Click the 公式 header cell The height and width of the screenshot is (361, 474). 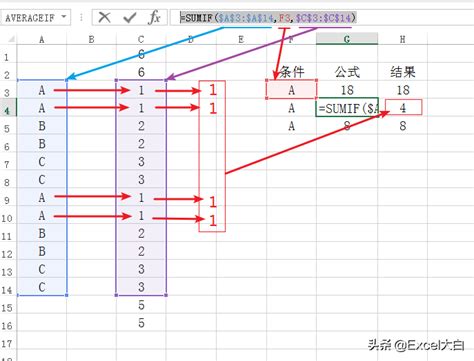[x=347, y=72]
